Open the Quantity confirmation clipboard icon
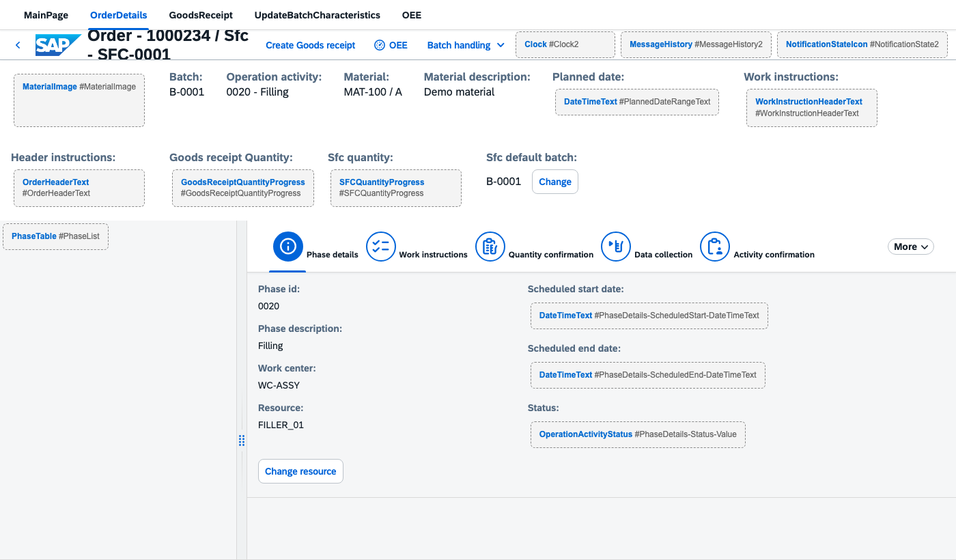956x560 pixels. pyautogui.click(x=490, y=247)
